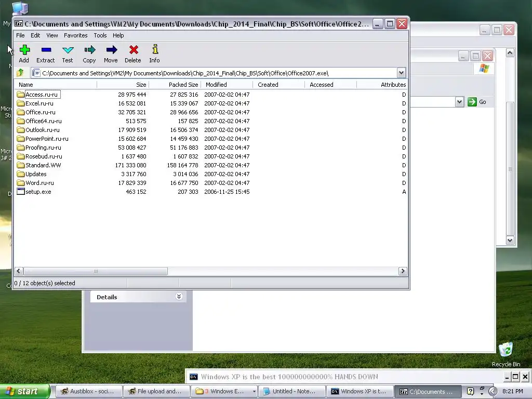The height and width of the screenshot is (399, 532).
Task: Sort by Accessed column header
Action: point(330,85)
